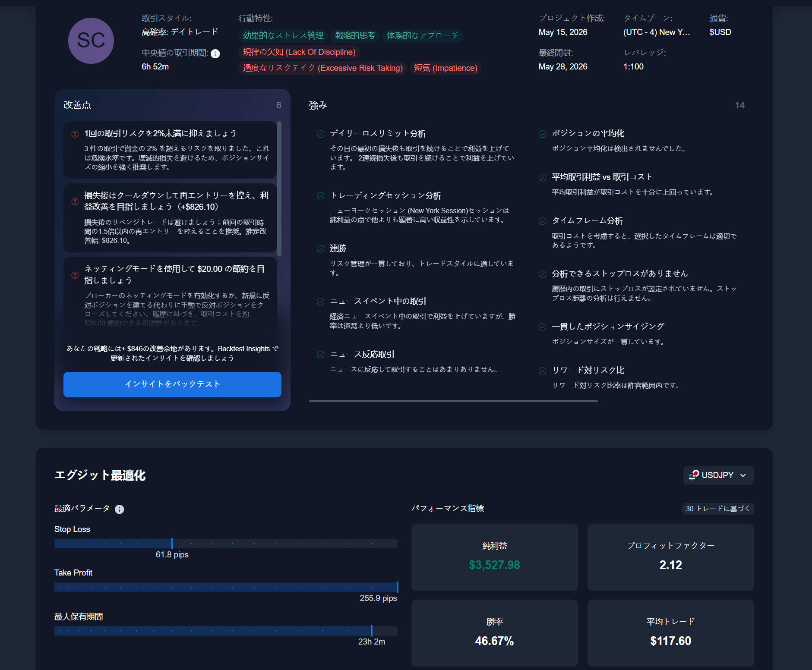Click the 255.9 pips value
This screenshot has width=812, height=670.
click(379, 598)
